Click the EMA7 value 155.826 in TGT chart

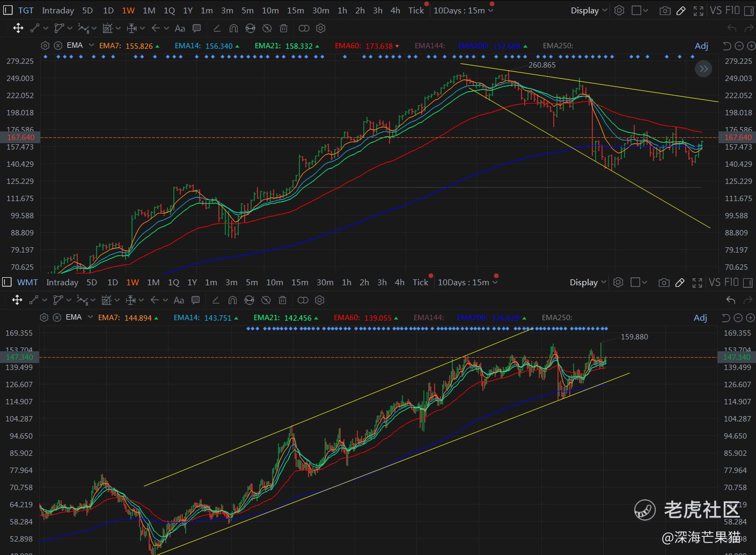pos(139,46)
